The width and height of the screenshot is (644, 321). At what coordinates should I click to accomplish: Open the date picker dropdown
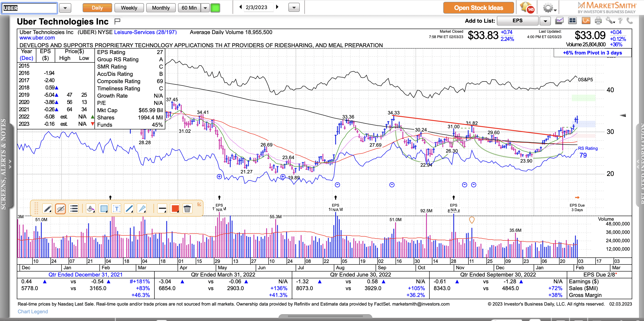pyautogui.click(x=294, y=7)
